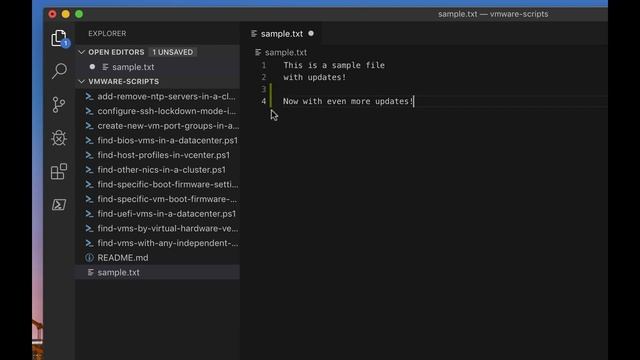The width and height of the screenshot is (640, 360).
Task: Click text 'Now with even more updates!'
Action: tap(348, 101)
